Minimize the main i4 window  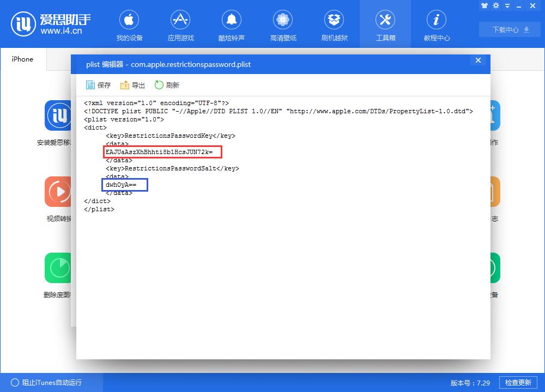point(519,6)
